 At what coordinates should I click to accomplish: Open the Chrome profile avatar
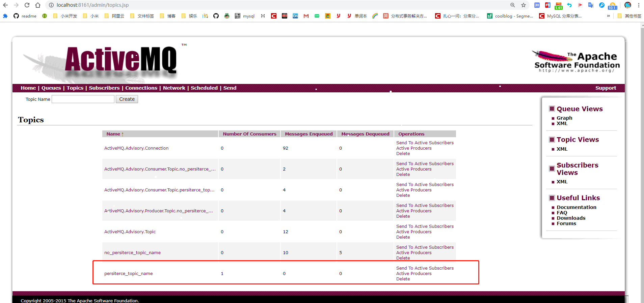tap(628, 5)
